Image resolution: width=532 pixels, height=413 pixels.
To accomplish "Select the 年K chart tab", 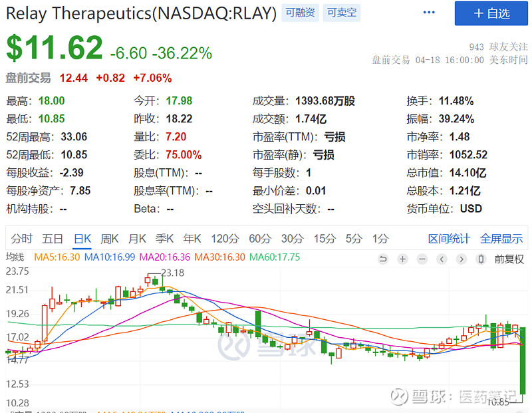I will [x=192, y=239].
